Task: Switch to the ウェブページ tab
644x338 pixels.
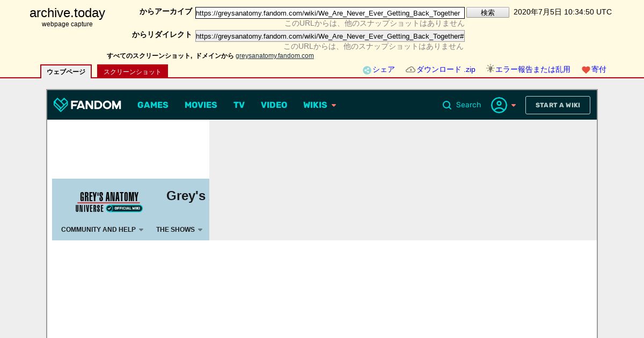Action: coord(66,71)
